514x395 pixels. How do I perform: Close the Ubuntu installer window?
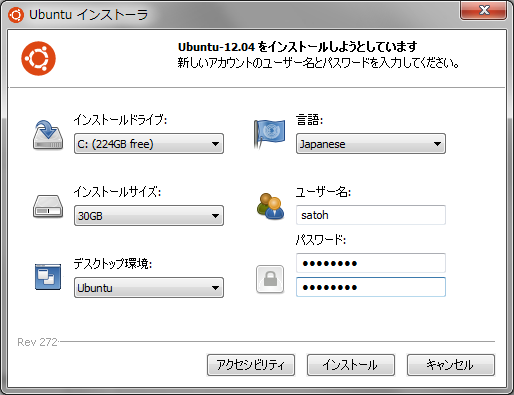point(483,10)
